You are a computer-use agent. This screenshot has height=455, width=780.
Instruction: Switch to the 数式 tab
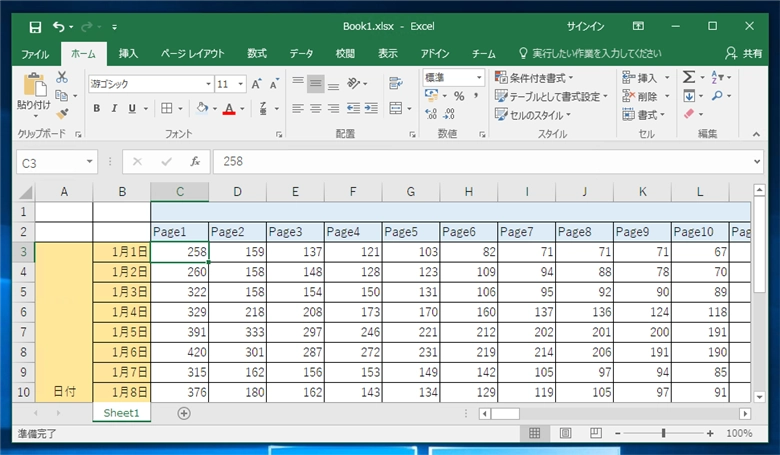coord(257,54)
